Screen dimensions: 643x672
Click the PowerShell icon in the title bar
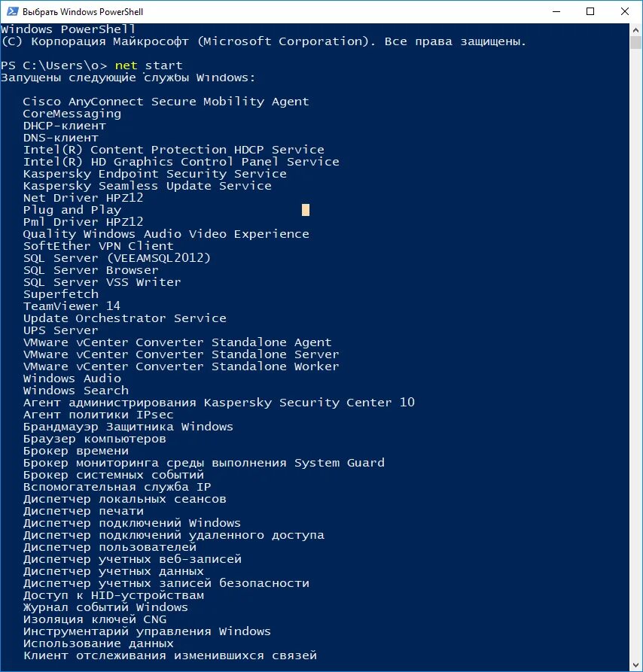tap(13, 11)
